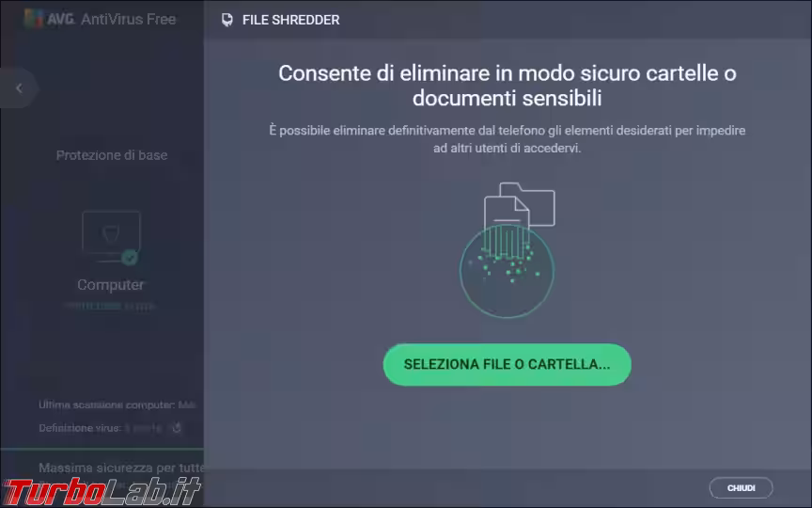Image resolution: width=812 pixels, height=508 pixels.
Task: Click the AVG AntiVirus Free logo
Action: click(x=101, y=19)
